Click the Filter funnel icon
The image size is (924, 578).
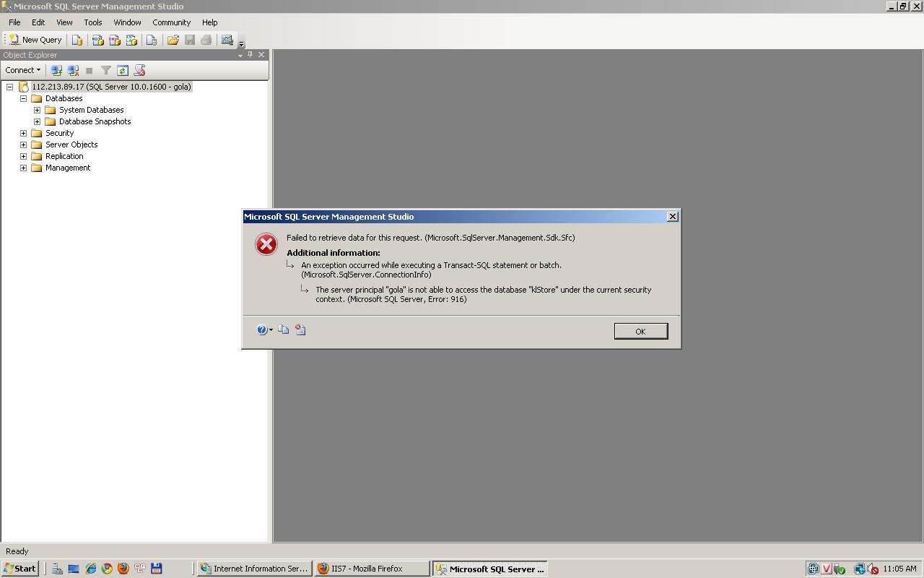(106, 70)
